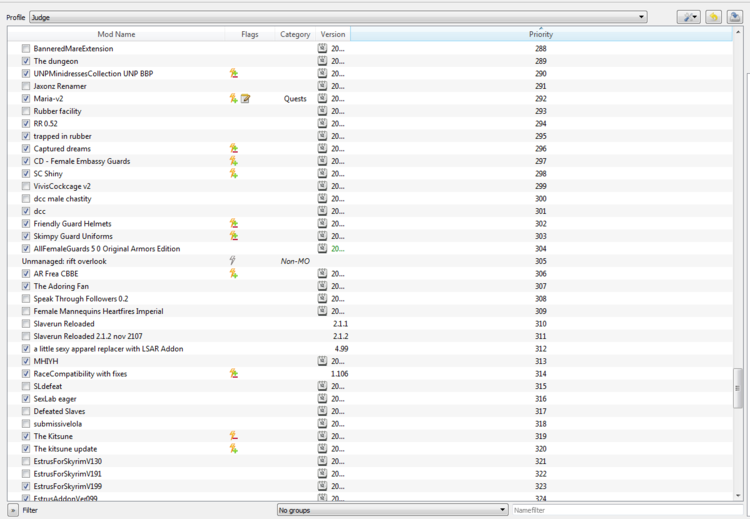Screen dimensions: 750x519
Task: Click the Flags column header
Action: coord(250,34)
